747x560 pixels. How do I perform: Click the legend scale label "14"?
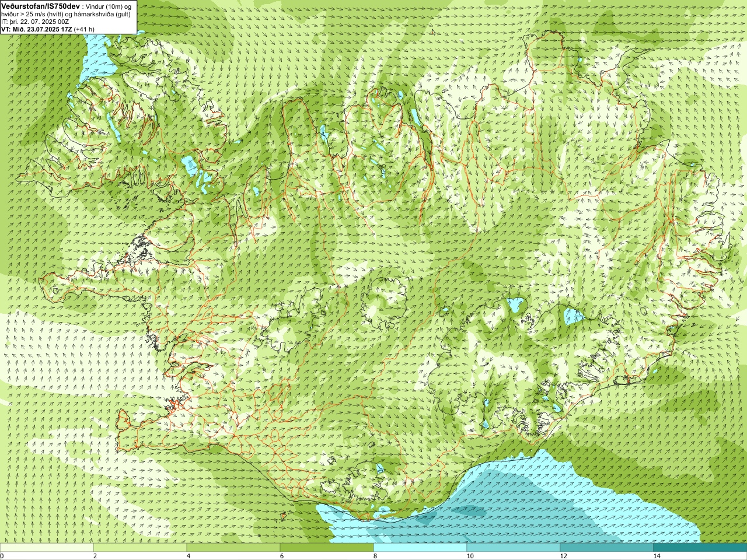pyautogui.click(x=657, y=556)
